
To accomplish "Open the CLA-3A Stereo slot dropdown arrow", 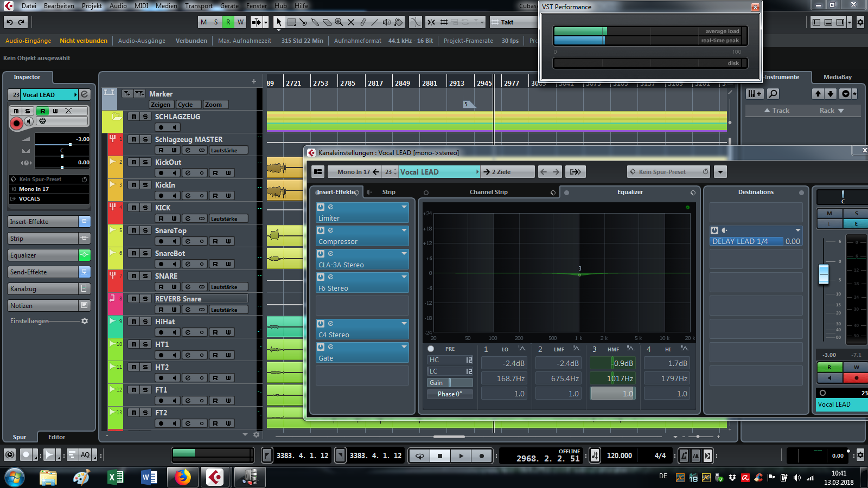I will tap(404, 254).
